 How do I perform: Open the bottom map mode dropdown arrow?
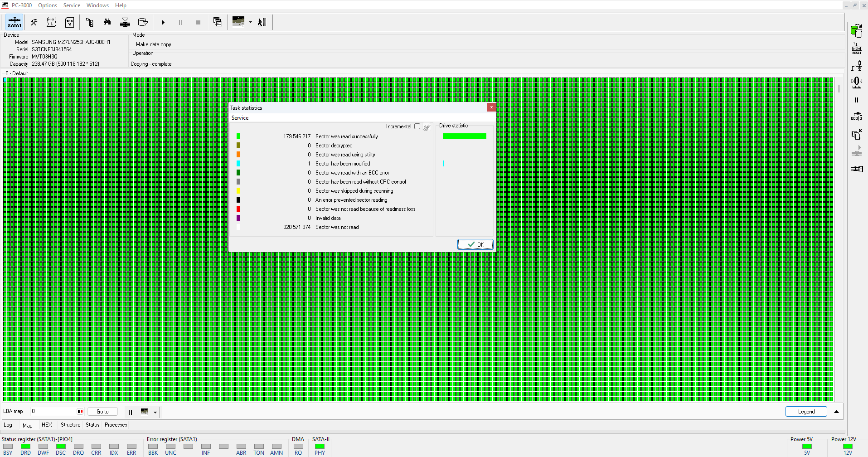[155, 412]
